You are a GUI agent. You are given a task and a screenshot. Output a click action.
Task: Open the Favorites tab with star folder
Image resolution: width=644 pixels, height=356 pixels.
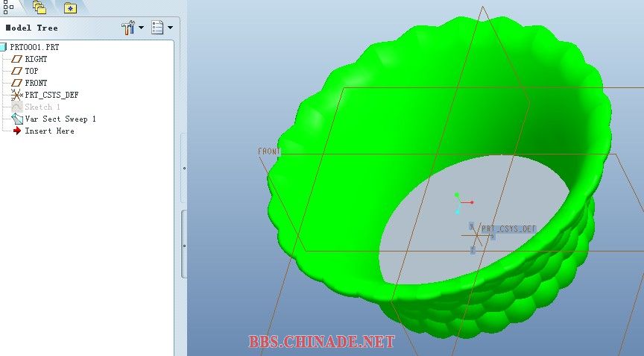[70, 8]
